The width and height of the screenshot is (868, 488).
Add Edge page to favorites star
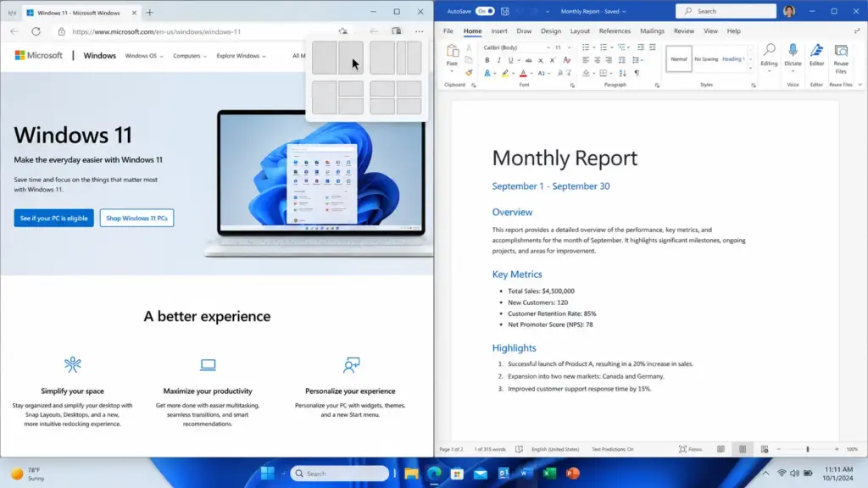343,31
